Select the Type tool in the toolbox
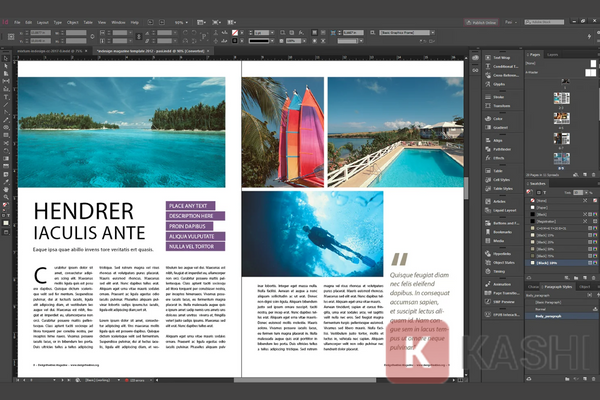600x400 pixels. coord(6,97)
